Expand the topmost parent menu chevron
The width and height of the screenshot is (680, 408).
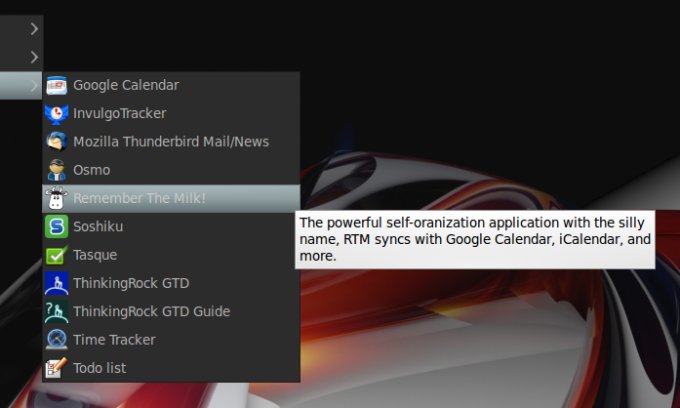click(34, 29)
